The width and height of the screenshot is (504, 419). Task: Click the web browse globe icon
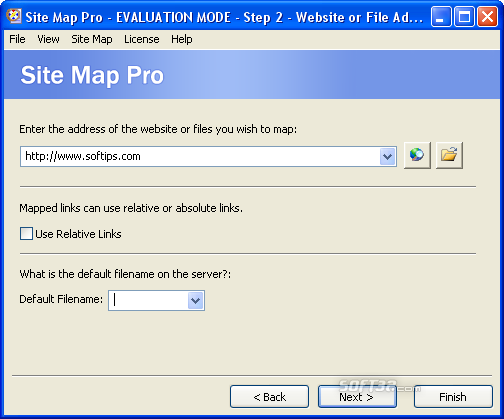point(417,155)
